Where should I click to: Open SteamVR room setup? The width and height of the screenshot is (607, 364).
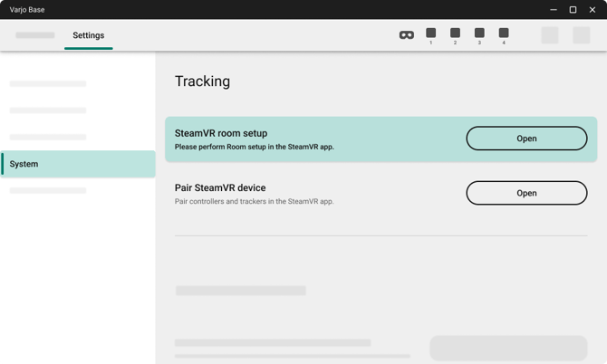click(526, 139)
